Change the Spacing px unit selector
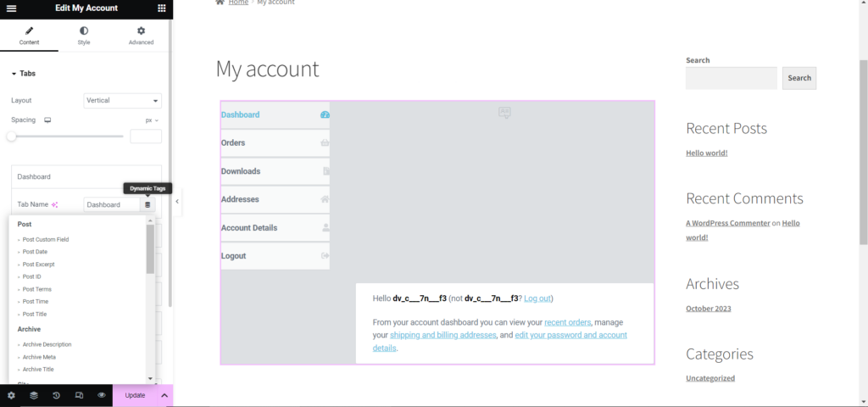The image size is (868, 407). tap(152, 120)
